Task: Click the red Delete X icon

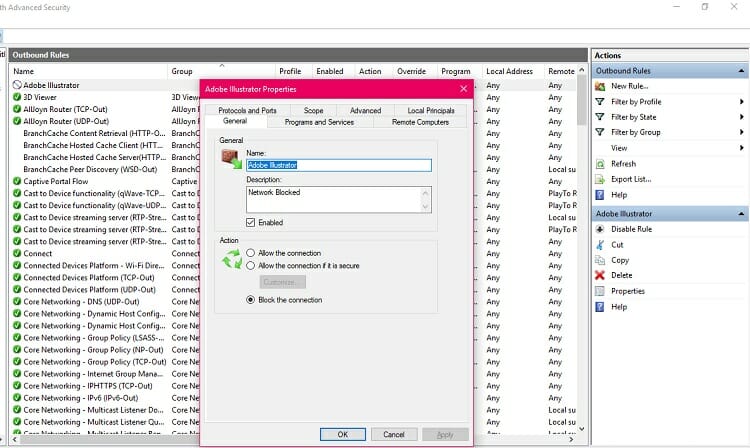Action: [600, 275]
